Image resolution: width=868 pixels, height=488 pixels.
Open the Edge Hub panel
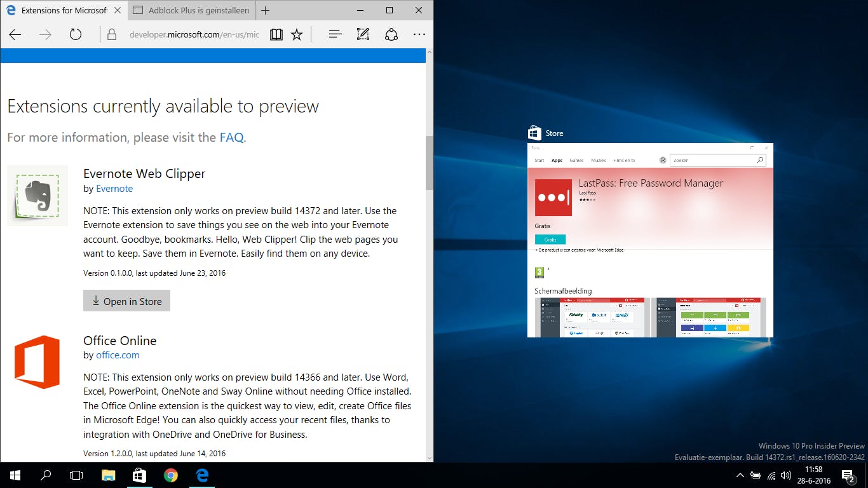[336, 35]
